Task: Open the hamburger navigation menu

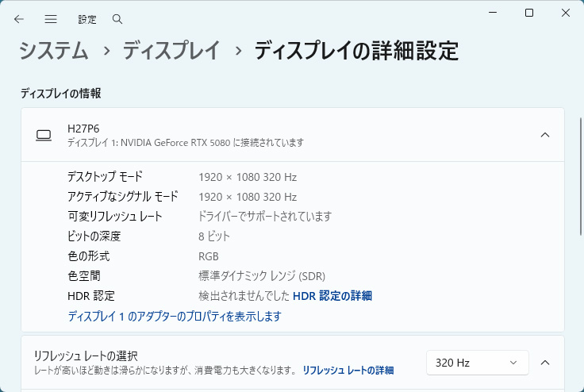Action: pos(51,19)
